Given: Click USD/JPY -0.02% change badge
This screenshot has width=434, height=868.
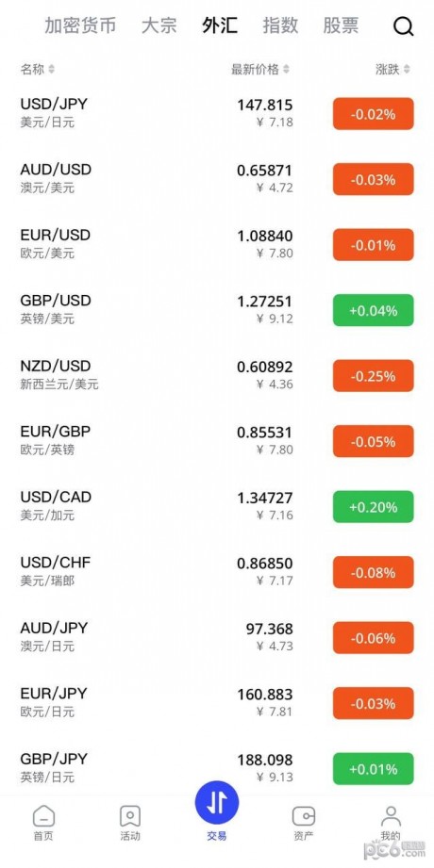Looking at the screenshot, I should tap(373, 114).
